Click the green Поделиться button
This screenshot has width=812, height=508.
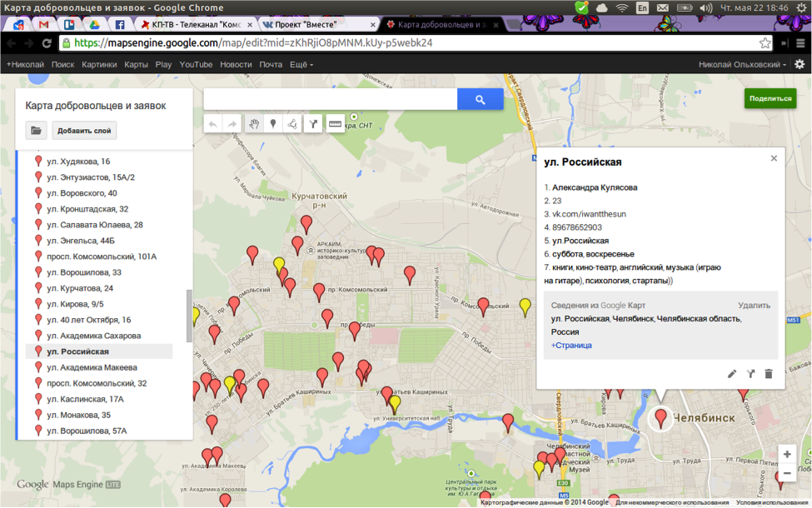tap(770, 98)
